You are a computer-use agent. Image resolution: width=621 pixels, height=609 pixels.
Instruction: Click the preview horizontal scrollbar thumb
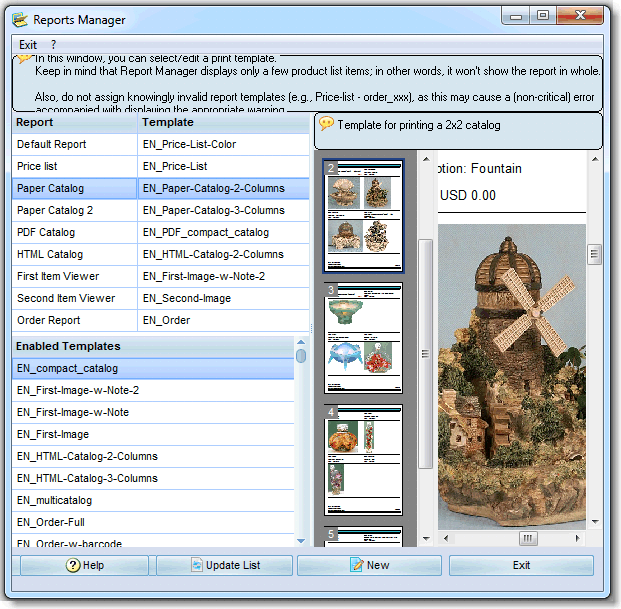[x=528, y=538]
